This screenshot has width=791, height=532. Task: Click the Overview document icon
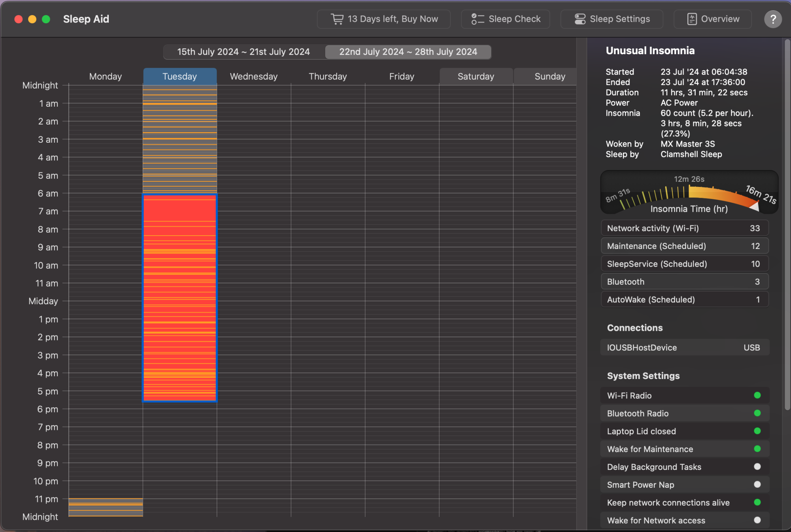pyautogui.click(x=692, y=19)
